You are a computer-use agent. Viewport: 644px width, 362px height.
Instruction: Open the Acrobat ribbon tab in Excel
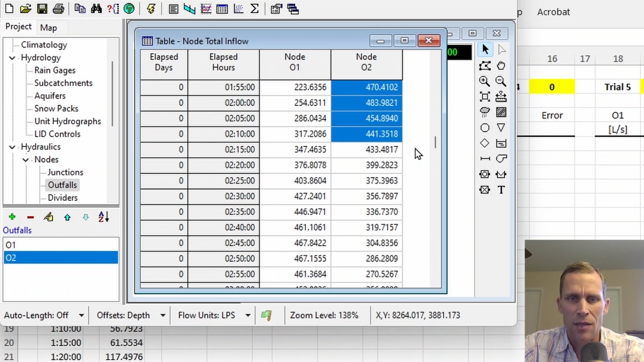pyautogui.click(x=553, y=12)
